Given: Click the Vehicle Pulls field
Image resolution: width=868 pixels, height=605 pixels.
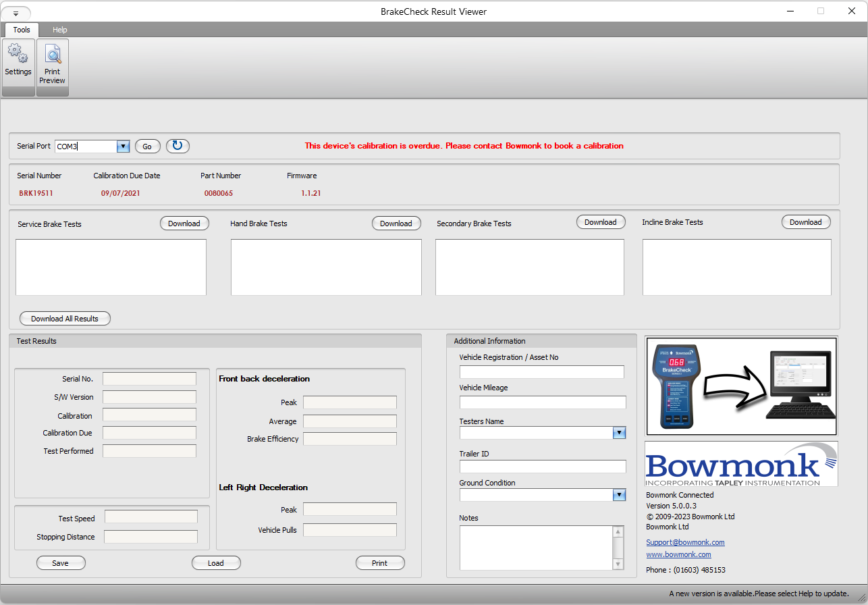Looking at the screenshot, I should point(350,530).
